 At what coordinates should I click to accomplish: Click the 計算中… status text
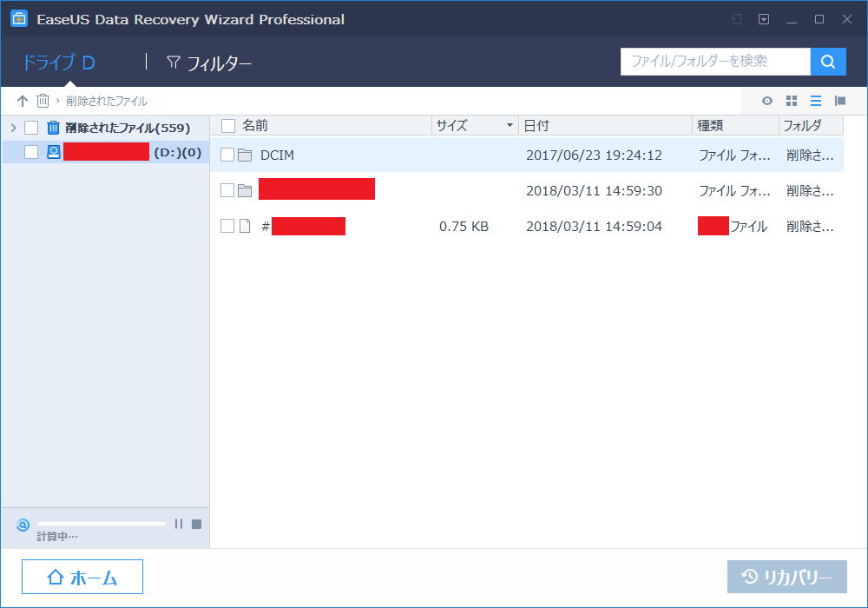[57, 537]
